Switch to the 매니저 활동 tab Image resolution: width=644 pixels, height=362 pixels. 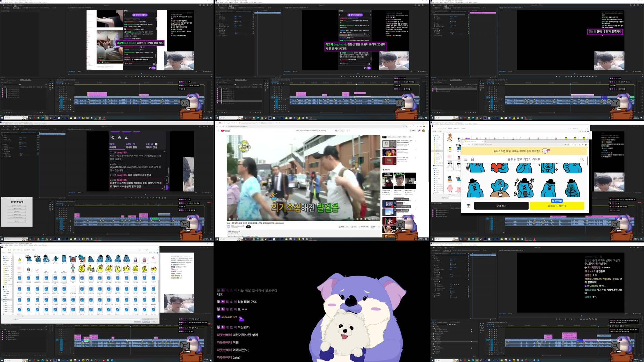pos(131,145)
